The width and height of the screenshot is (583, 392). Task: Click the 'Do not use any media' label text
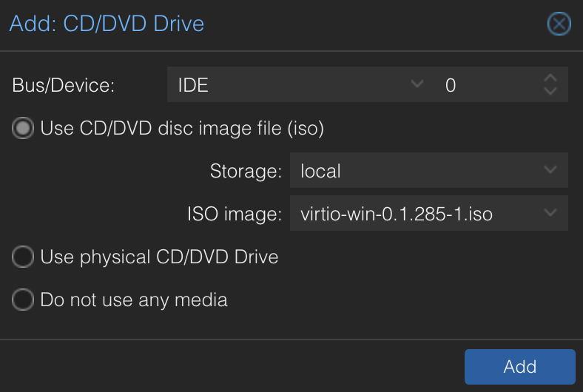(134, 300)
